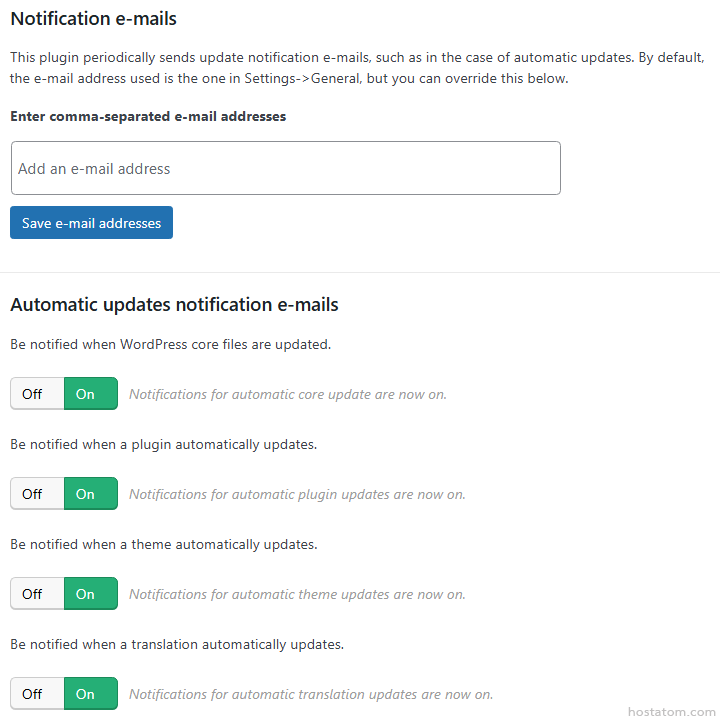The width and height of the screenshot is (720, 720).
Task: Click the core update 'now on' status message
Action: coord(287,394)
